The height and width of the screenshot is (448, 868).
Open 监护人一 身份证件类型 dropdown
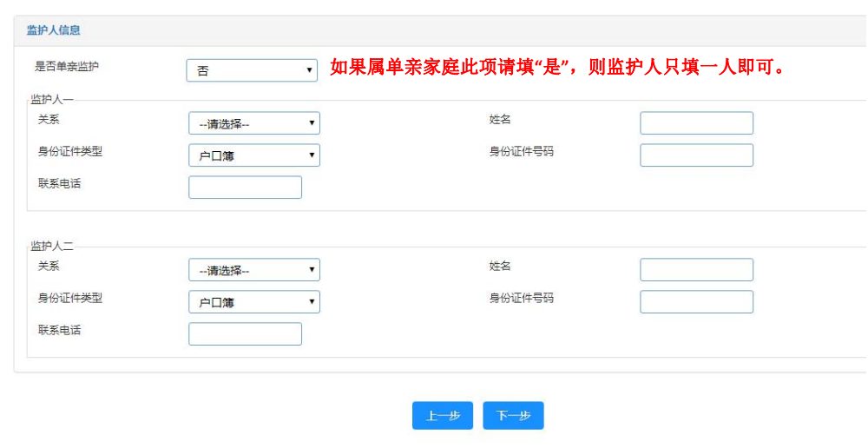253,155
